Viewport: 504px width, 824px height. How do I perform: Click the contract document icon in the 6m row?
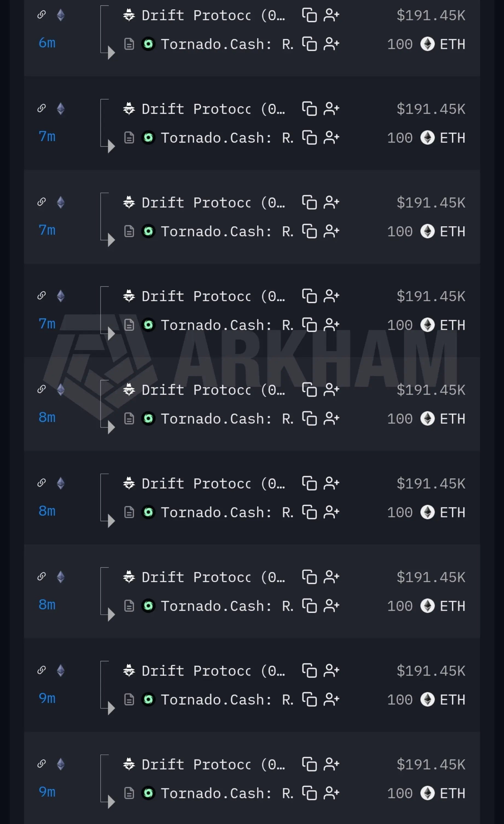point(129,44)
